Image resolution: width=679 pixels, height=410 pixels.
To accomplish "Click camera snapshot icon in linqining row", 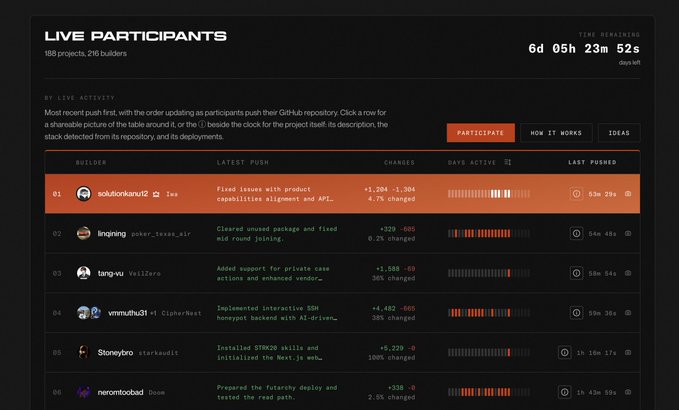I will point(628,233).
